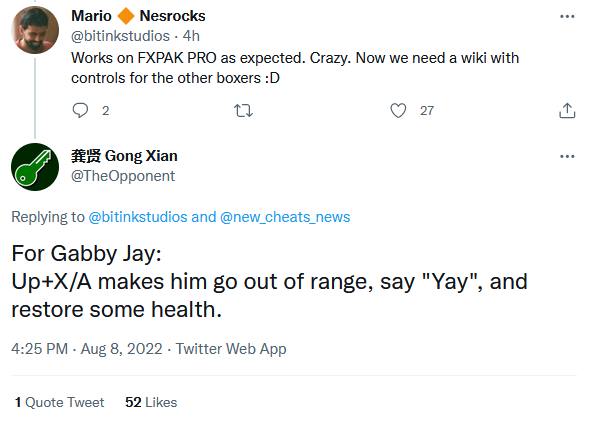591x425 pixels.
Task: Share Mario's tweet via the share icon
Action: (x=567, y=110)
